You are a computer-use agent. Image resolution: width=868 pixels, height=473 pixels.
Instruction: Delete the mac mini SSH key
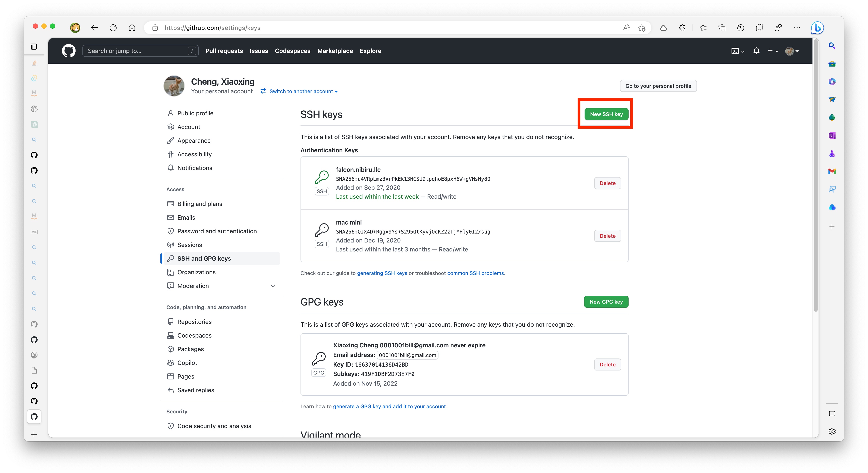tap(607, 236)
